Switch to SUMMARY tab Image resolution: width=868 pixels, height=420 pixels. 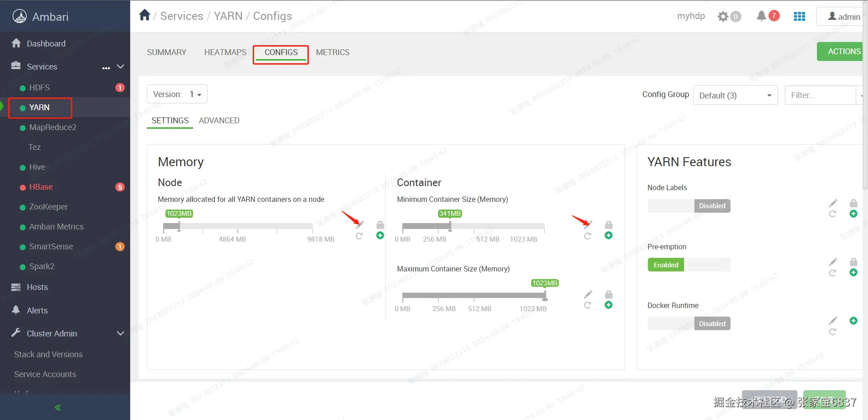click(166, 52)
